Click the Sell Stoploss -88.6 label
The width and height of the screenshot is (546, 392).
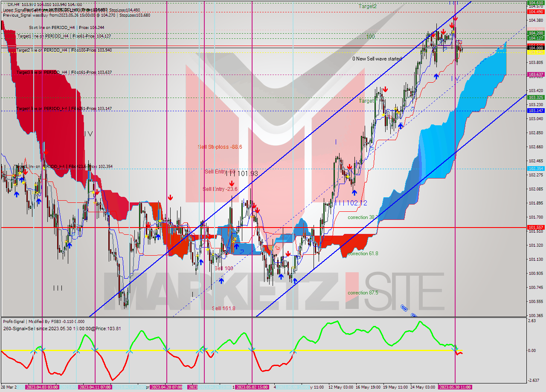point(220,147)
